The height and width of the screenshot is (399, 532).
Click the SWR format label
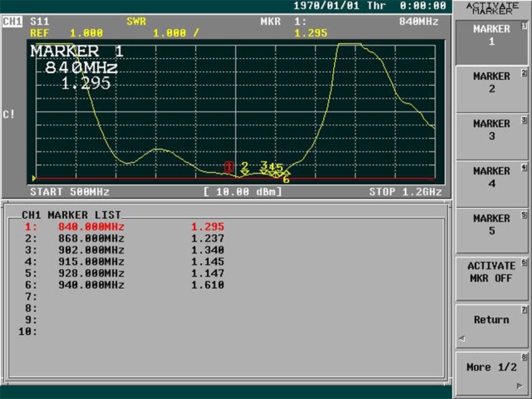pyautogui.click(x=136, y=22)
